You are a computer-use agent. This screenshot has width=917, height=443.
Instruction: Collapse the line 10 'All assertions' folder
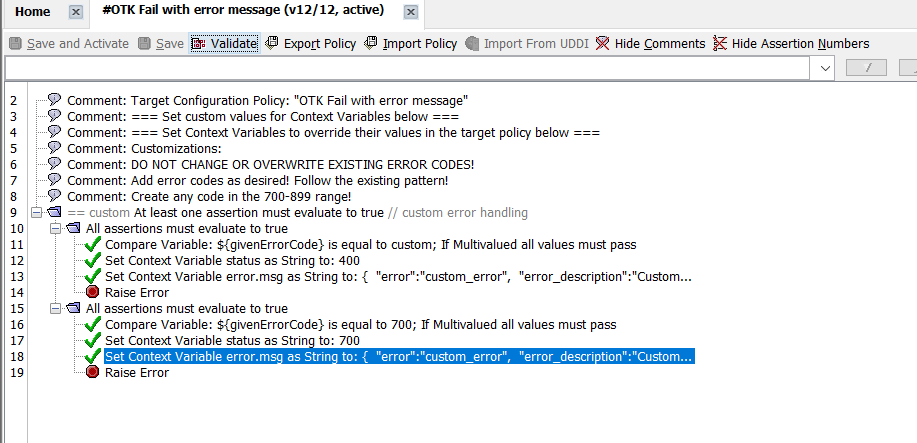coord(55,228)
